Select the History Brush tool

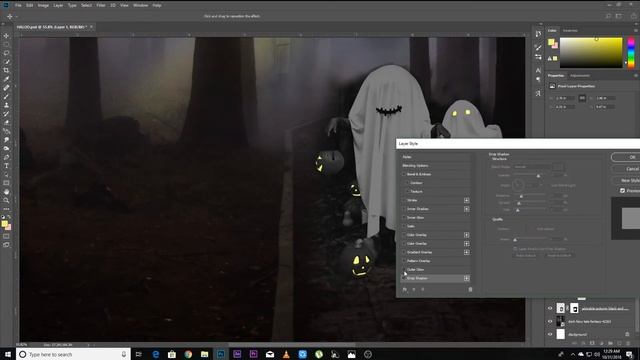point(6,113)
